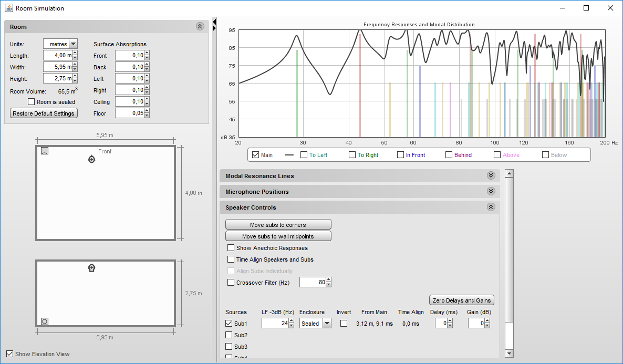Click the controls panel scrollbar thumb
623x364 pixels.
coord(509,250)
